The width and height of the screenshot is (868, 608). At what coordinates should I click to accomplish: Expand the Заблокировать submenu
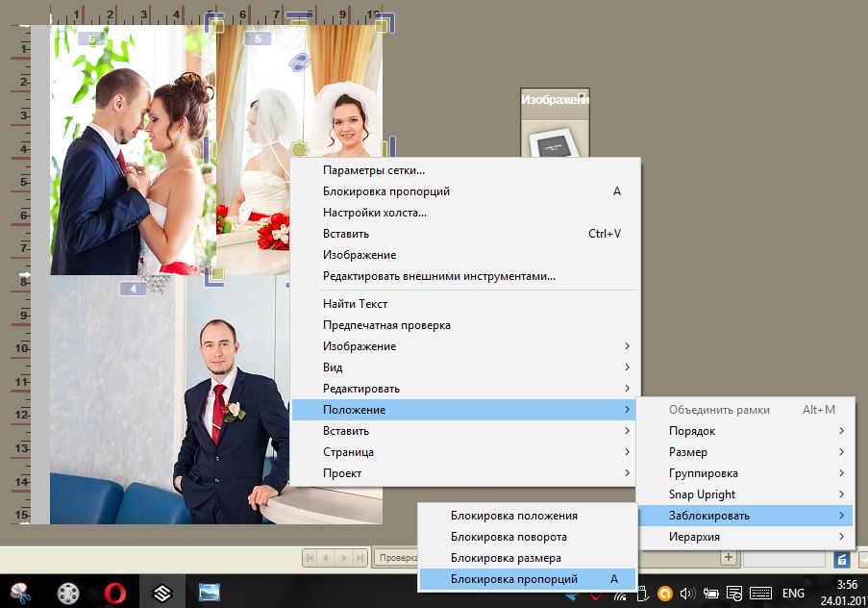pyautogui.click(x=746, y=516)
